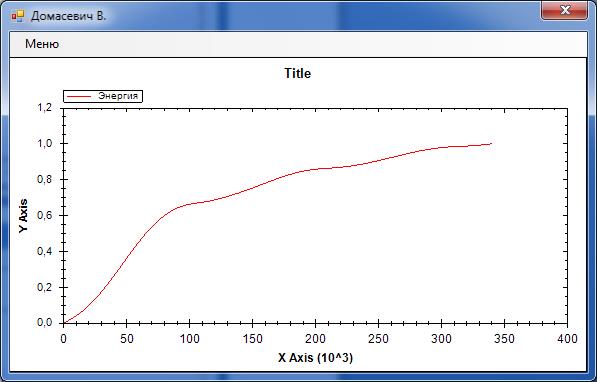Click the 100 tick on X axis

(x=189, y=339)
